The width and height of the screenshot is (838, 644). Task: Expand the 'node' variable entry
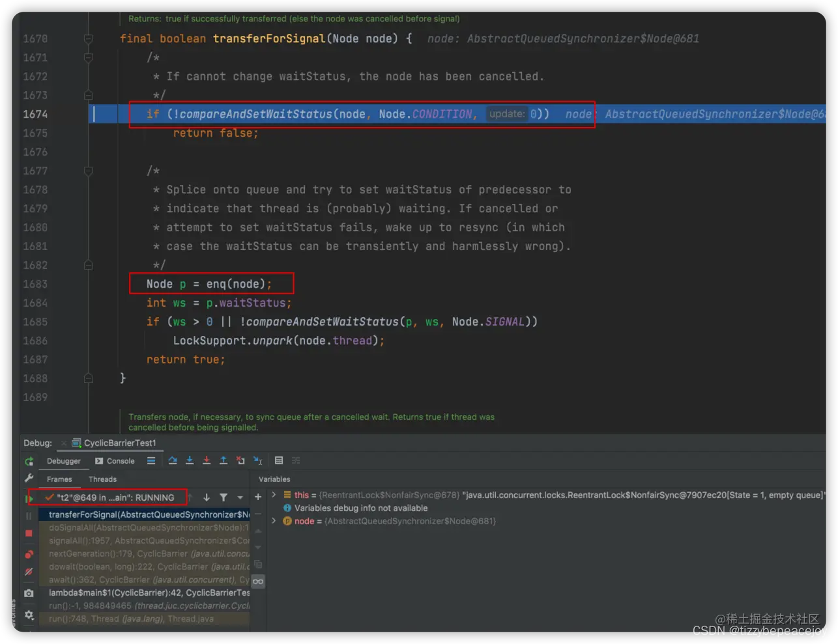tap(274, 521)
